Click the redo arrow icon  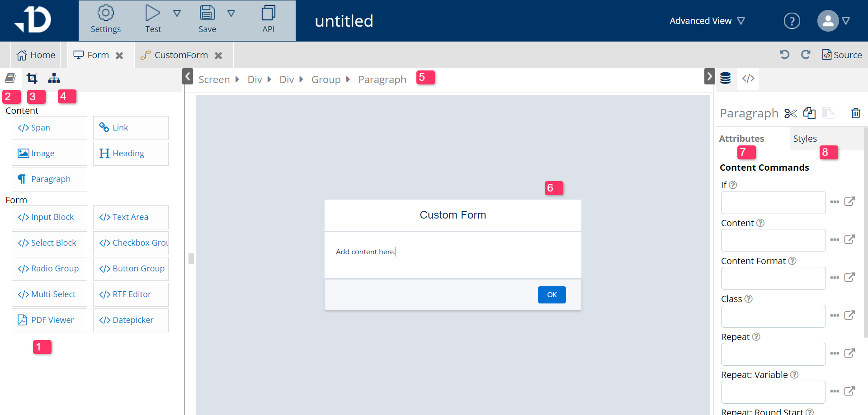point(806,55)
